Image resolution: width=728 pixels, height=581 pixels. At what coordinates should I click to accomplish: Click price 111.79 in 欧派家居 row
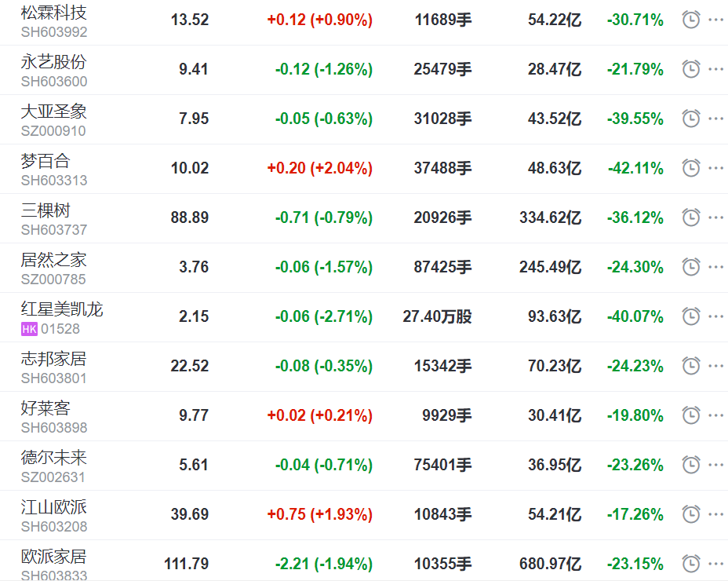point(186,564)
